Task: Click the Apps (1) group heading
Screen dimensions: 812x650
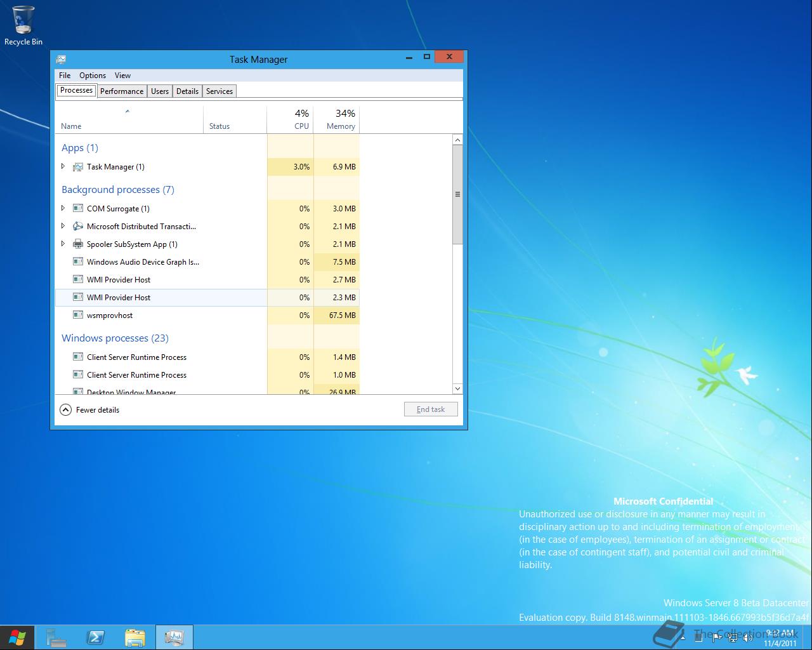Action: click(x=80, y=148)
